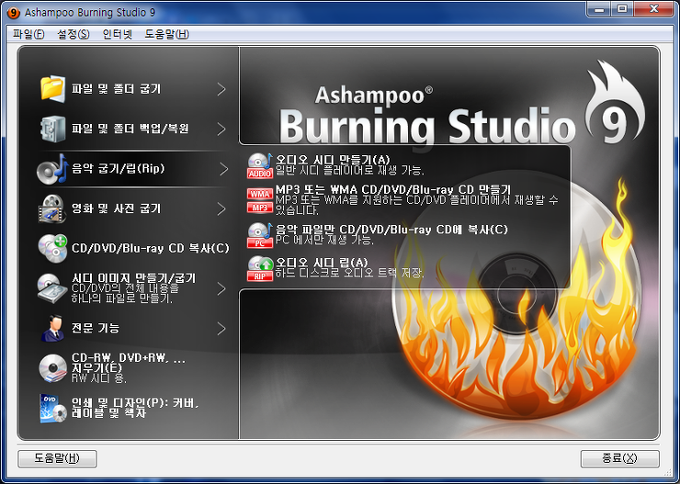Click the PC disc icon
This screenshot has height=484, width=680.
(x=259, y=235)
